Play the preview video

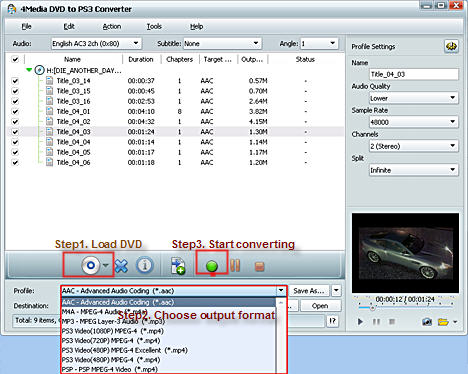pyautogui.click(x=360, y=322)
